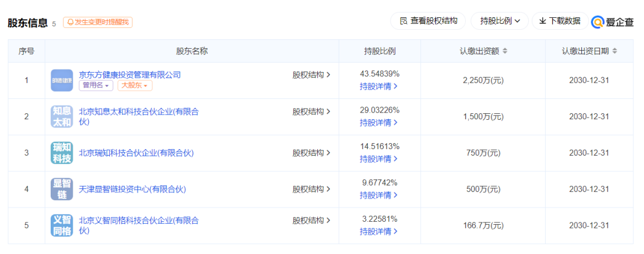Click the 爱企查 logo
The image size is (644, 254).
click(612, 22)
